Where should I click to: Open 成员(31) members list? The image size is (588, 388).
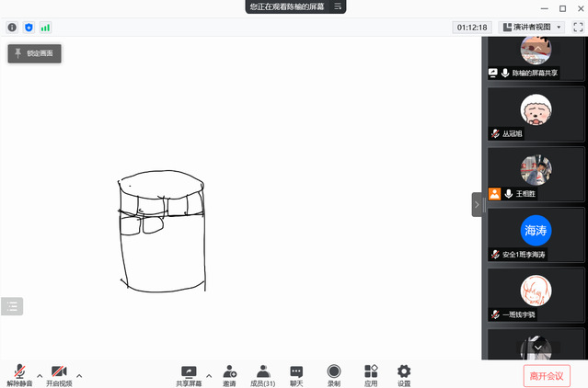point(263,372)
